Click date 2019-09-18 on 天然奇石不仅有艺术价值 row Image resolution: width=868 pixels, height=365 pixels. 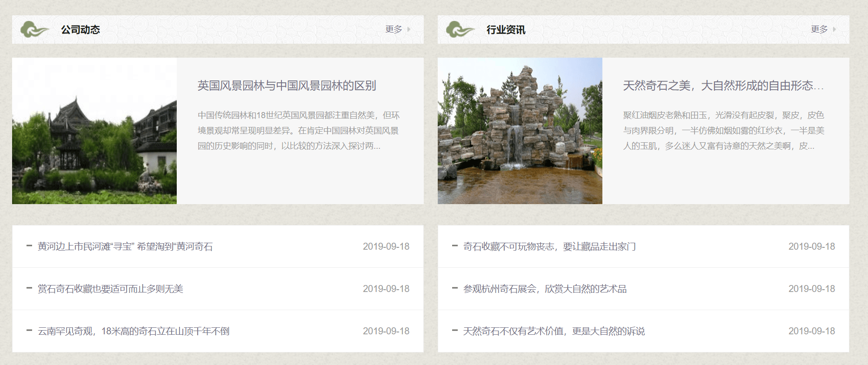tap(812, 331)
